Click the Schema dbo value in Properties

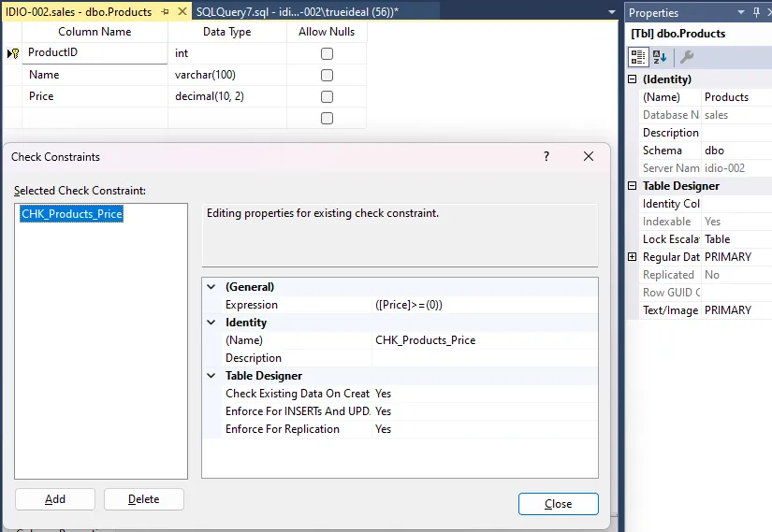[736, 151]
